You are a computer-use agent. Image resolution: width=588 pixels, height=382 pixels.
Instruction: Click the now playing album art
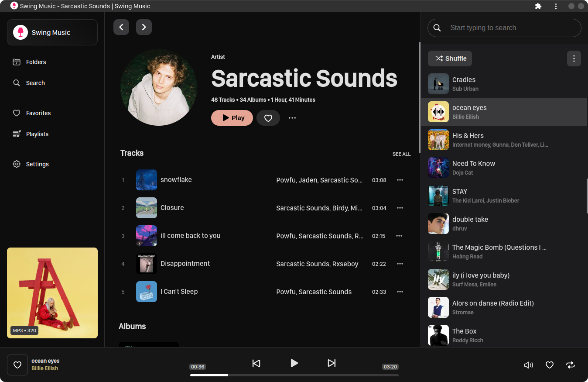coord(52,293)
